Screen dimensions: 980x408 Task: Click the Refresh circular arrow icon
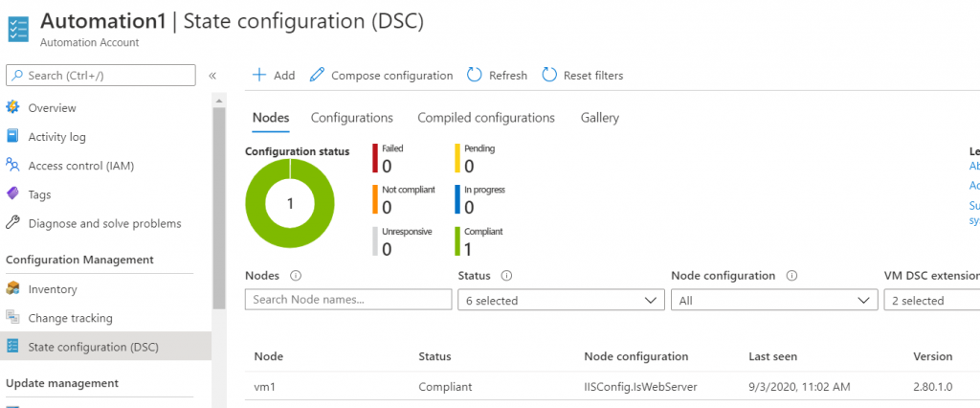pyautogui.click(x=475, y=75)
